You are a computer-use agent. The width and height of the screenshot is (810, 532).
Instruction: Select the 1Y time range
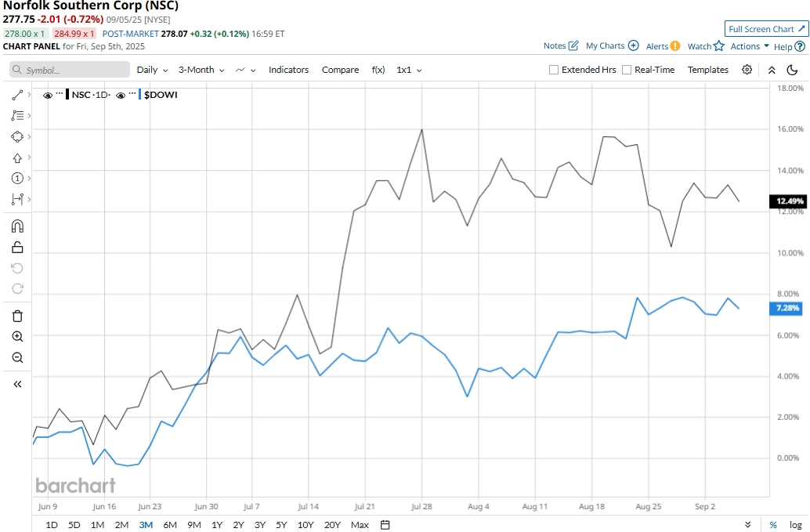[x=217, y=525]
